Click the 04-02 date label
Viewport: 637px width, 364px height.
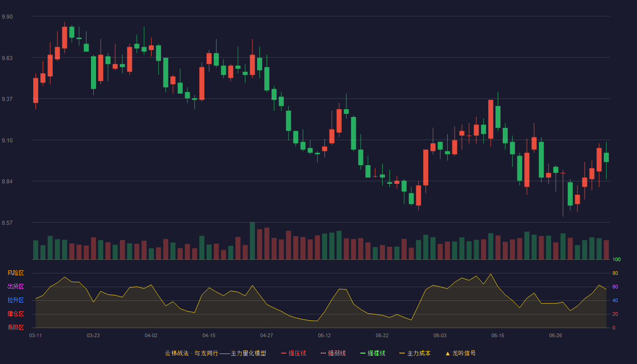click(x=151, y=335)
